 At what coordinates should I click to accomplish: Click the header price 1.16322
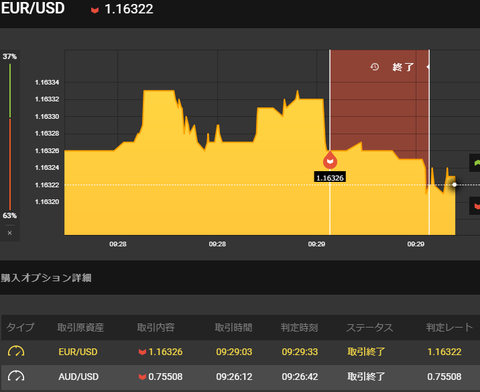[x=129, y=9]
